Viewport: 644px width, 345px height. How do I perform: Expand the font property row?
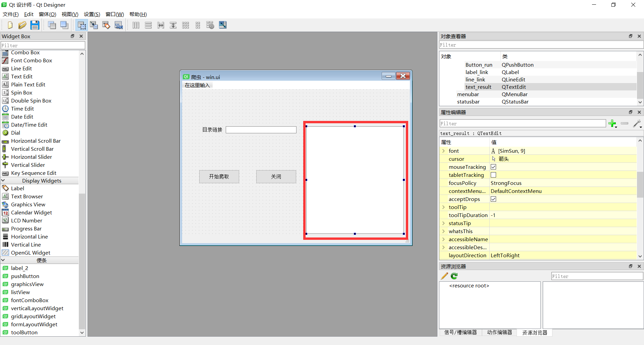coord(443,151)
